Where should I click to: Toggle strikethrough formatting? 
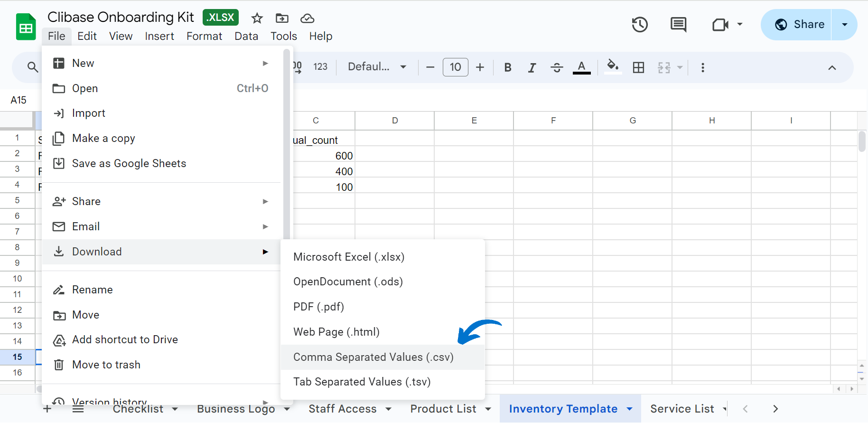pyautogui.click(x=557, y=67)
